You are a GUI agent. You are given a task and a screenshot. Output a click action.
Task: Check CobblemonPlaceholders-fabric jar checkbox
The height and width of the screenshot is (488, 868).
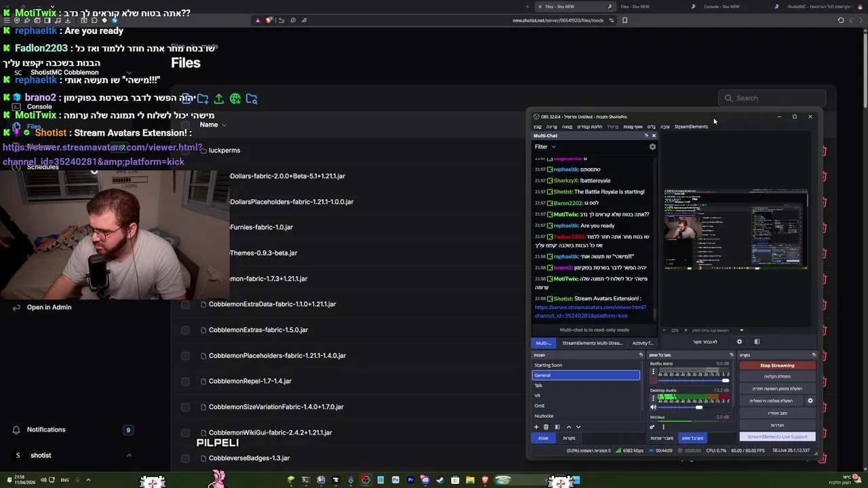coord(185,356)
